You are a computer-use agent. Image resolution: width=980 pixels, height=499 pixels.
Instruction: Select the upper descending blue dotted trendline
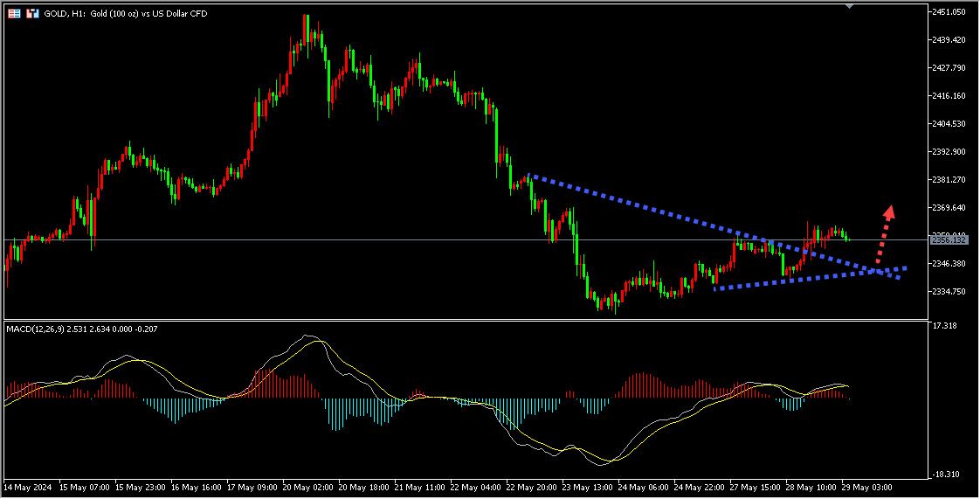664,214
